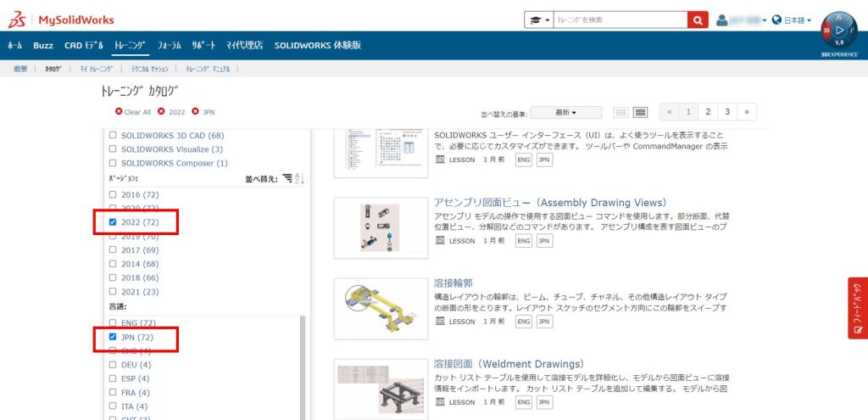The width and height of the screenshot is (868, 420).
Task: Open SOLIDWORKS 体験版 menu item
Action: point(318,46)
